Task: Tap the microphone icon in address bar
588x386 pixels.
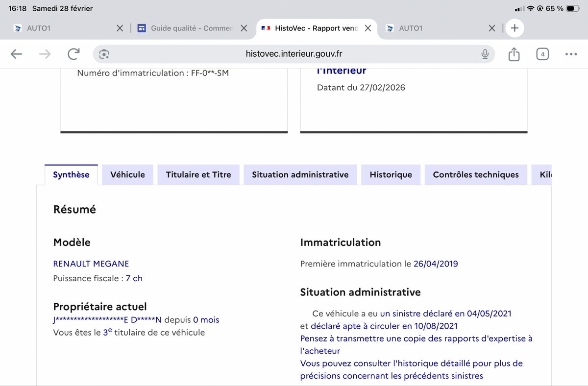Action: click(x=485, y=54)
